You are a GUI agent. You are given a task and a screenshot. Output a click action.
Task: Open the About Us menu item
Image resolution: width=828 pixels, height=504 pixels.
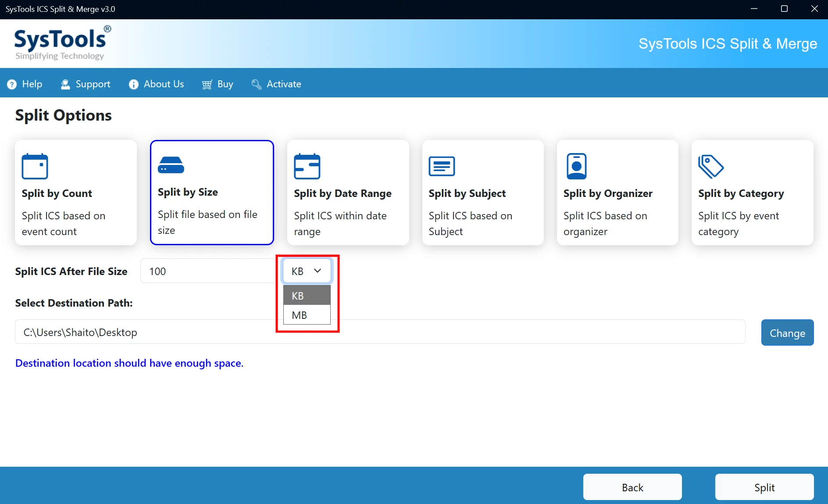pos(157,84)
